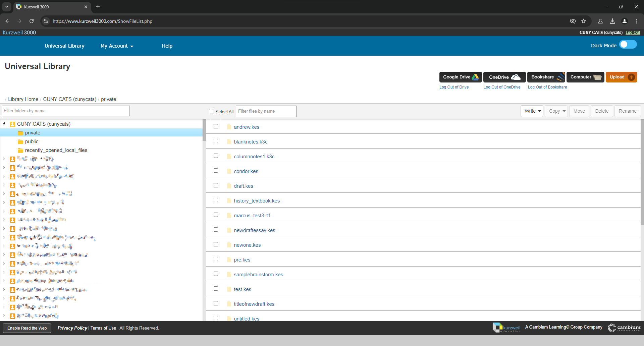Screen dimensions: 644x346
Task: Focus the Filter files by name field
Action: 266,111
